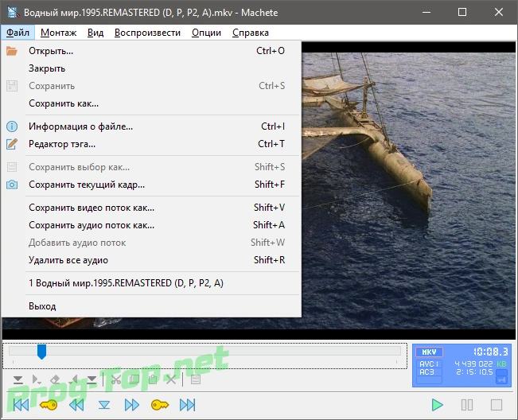Click the eraser clear-selection icon
This screenshot has height=420, width=518.
(55, 379)
